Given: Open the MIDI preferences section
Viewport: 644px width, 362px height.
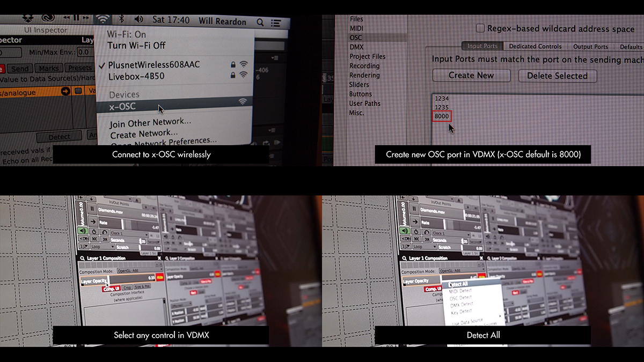Looking at the screenshot, I should pos(356,28).
